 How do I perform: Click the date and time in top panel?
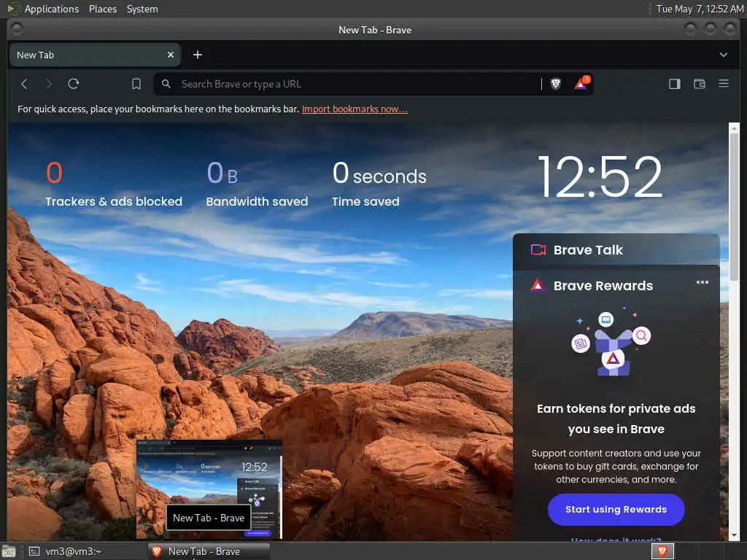tap(700, 9)
